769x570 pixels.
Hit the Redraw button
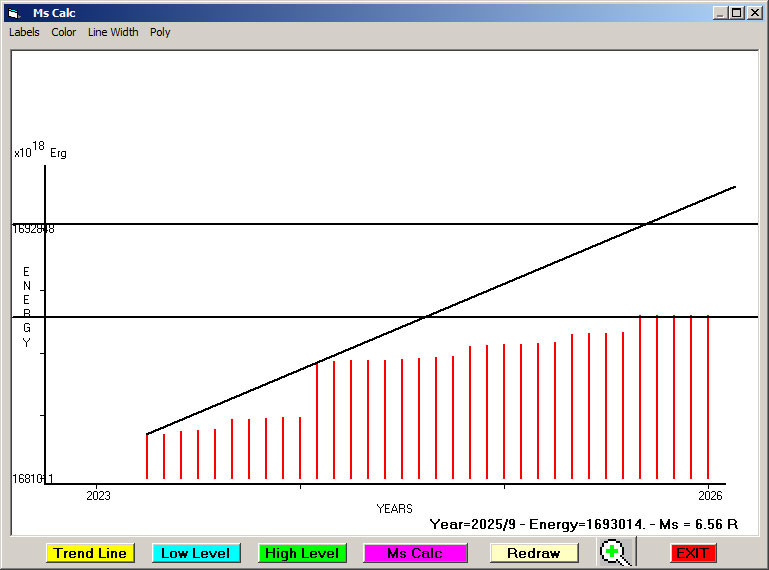point(533,553)
